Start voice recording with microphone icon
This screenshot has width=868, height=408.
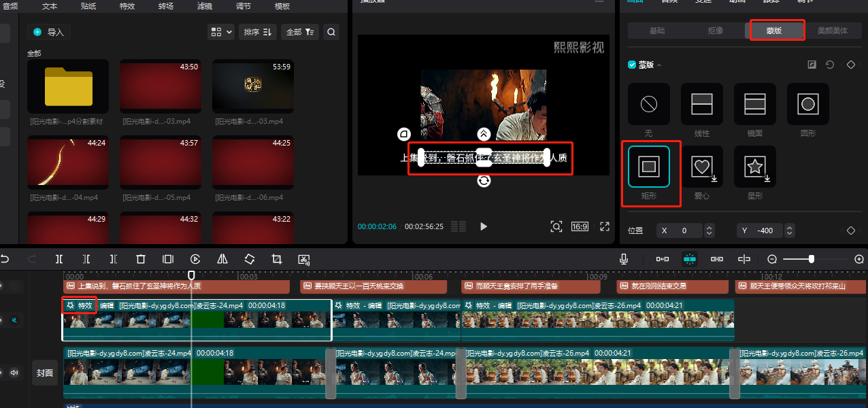(x=623, y=259)
